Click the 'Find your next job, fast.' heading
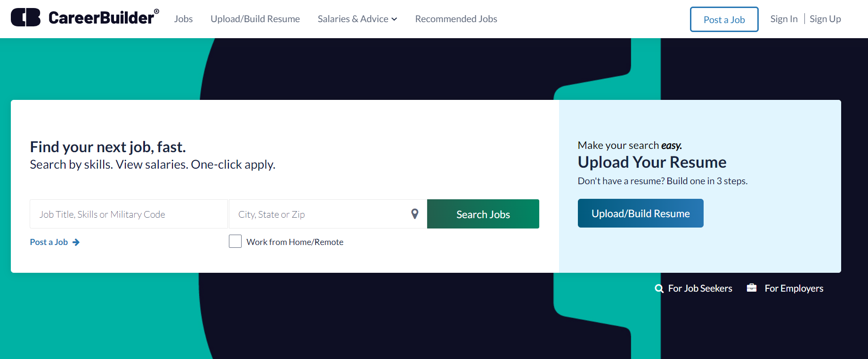The width and height of the screenshot is (868, 359). tap(108, 147)
